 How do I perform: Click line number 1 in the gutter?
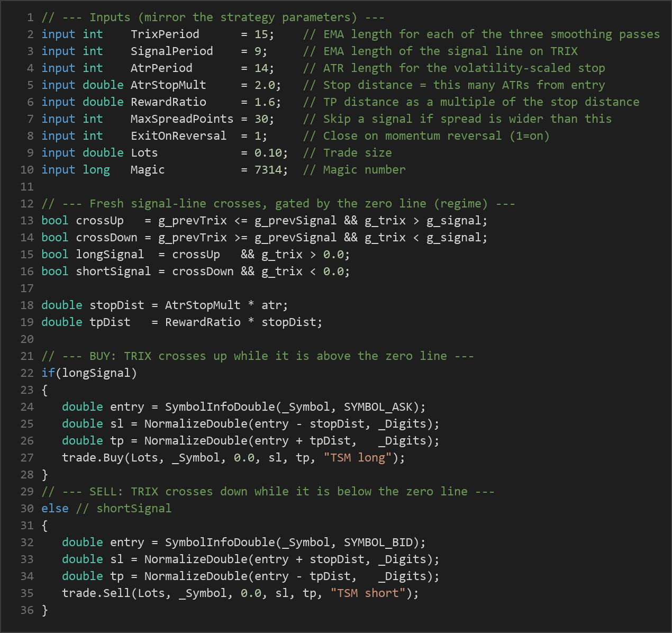[30, 17]
